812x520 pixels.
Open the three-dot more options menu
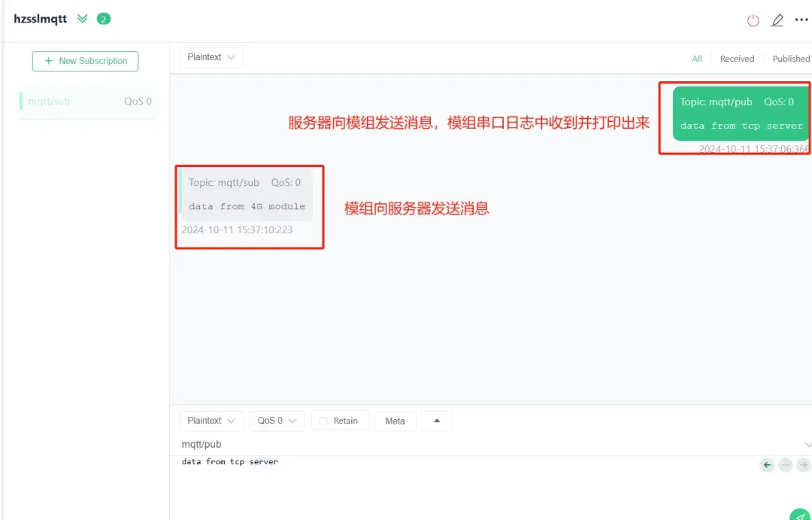point(801,20)
